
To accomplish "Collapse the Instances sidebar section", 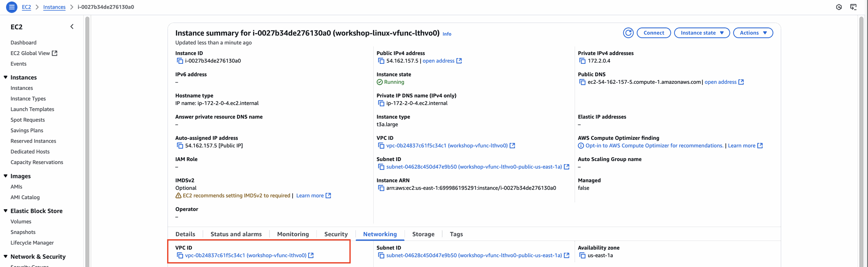I will (6, 77).
